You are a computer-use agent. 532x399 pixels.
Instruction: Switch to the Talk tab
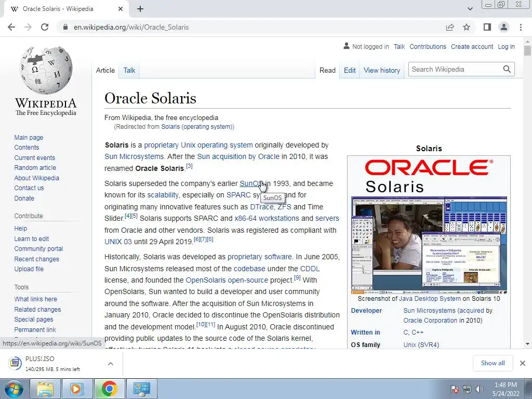point(129,70)
